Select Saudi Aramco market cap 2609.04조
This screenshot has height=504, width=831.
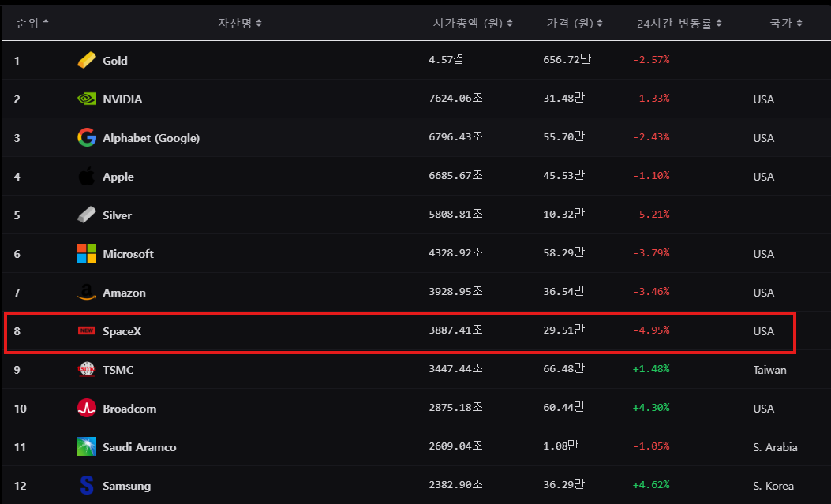click(456, 446)
